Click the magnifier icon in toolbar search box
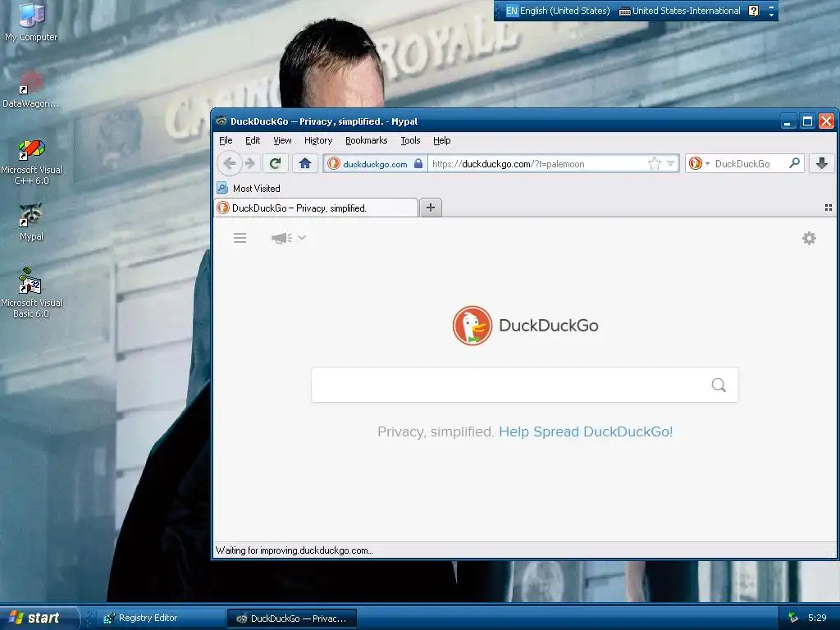Image resolution: width=840 pixels, height=630 pixels. pos(795,163)
